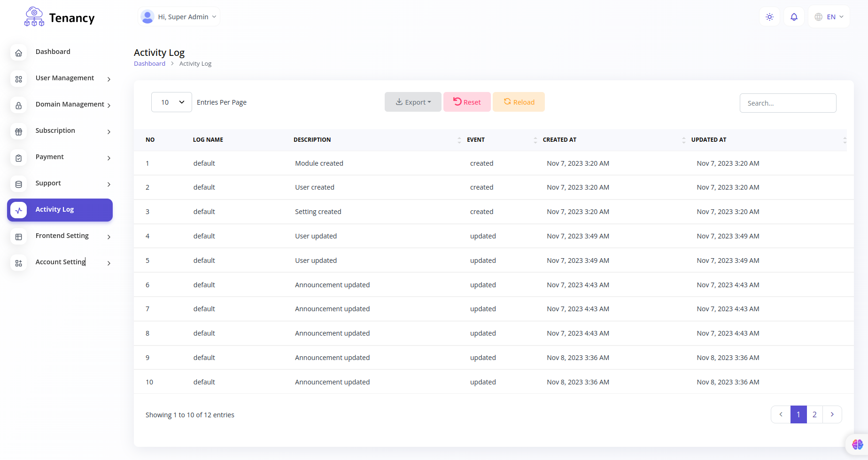Expand the Account Setting menu item
The width and height of the screenshot is (868, 460).
tap(61, 262)
